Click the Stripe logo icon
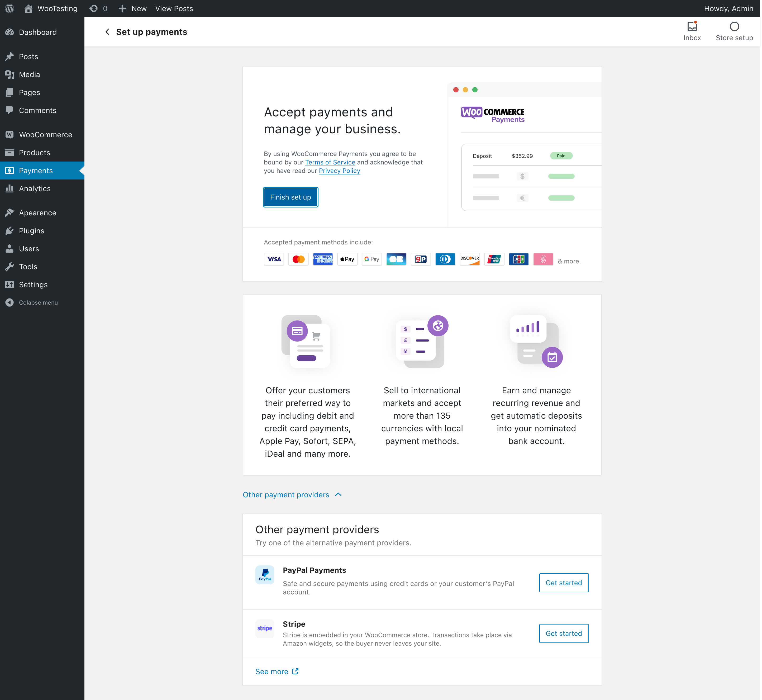 tap(265, 629)
